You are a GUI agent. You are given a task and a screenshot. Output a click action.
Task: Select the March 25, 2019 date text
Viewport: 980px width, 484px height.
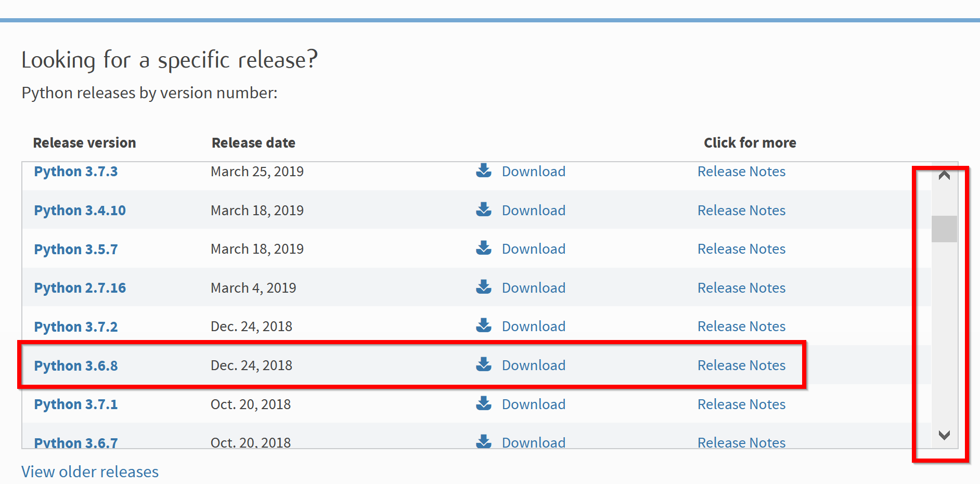pyautogui.click(x=257, y=172)
